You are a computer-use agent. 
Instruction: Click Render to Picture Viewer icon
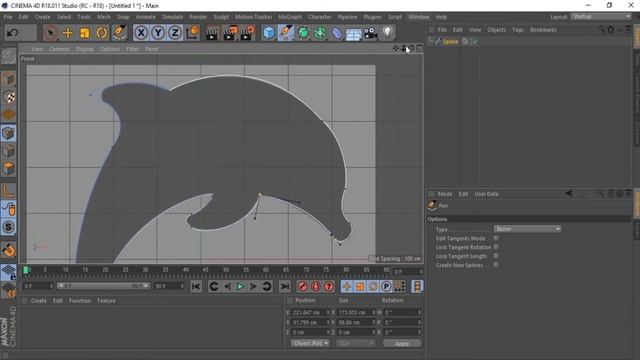pyautogui.click(x=230, y=33)
